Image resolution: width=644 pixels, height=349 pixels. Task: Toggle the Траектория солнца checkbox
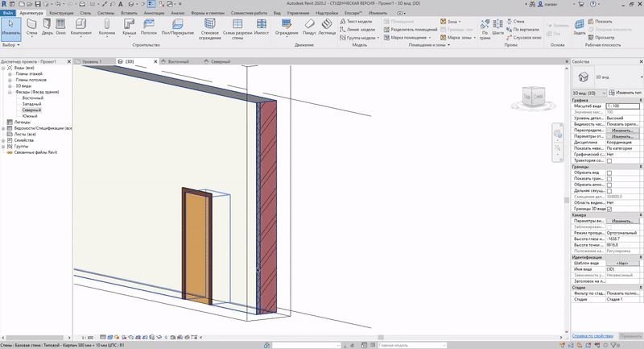click(x=609, y=160)
